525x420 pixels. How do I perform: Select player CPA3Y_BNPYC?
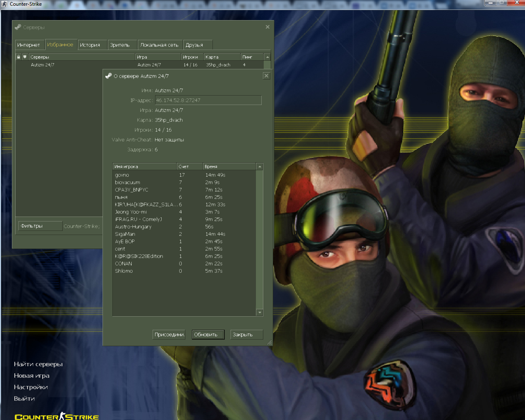click(x=184, y=190)
